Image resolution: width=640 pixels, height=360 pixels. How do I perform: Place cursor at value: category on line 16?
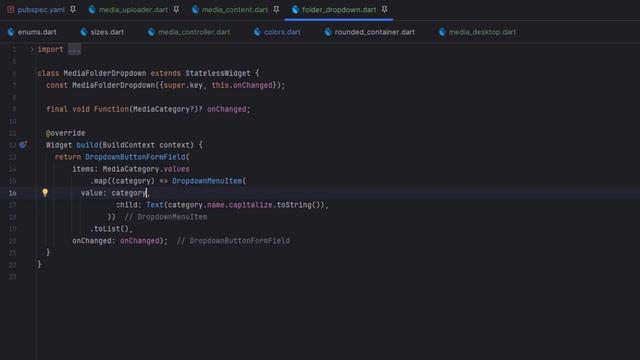[113, 193]
